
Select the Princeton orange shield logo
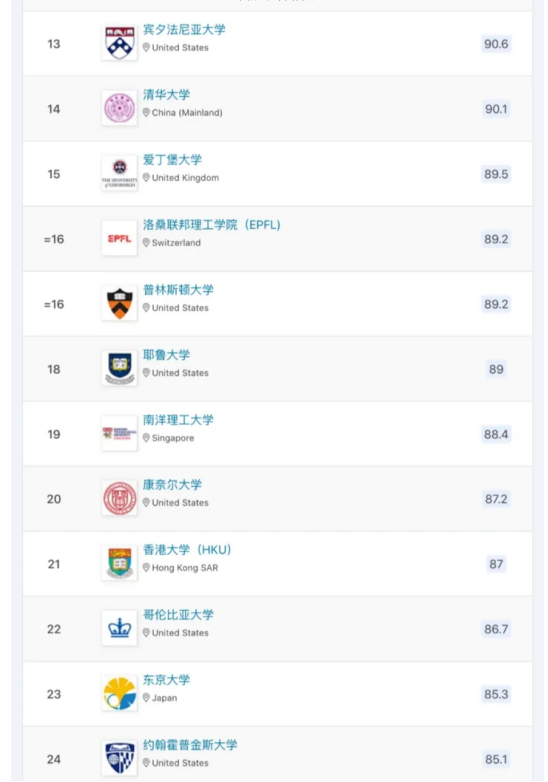pos(119,303)
